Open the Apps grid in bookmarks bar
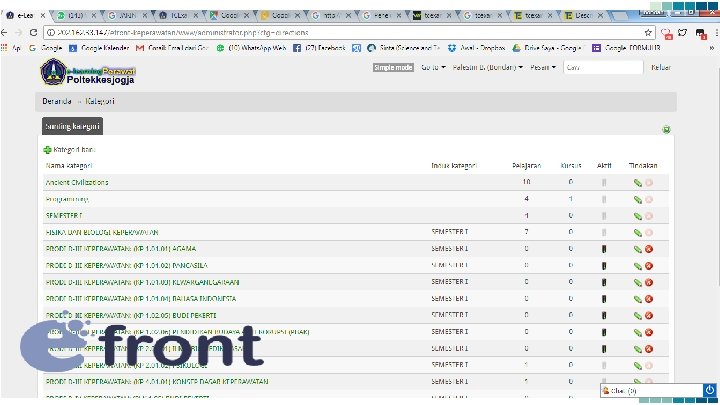 [4, 47]
